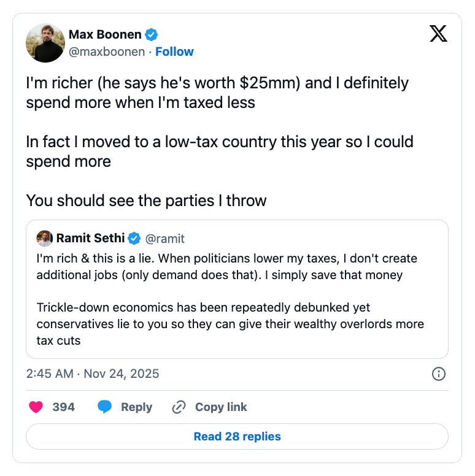This screenshot has height=476, width=475.
Task: Open Ramit Sethi's small avatar
Action: pyautogui.click(x=45, y=238)
